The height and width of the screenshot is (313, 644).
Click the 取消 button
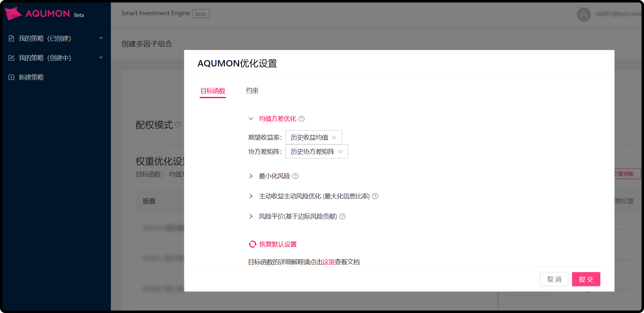click(554, 279)
